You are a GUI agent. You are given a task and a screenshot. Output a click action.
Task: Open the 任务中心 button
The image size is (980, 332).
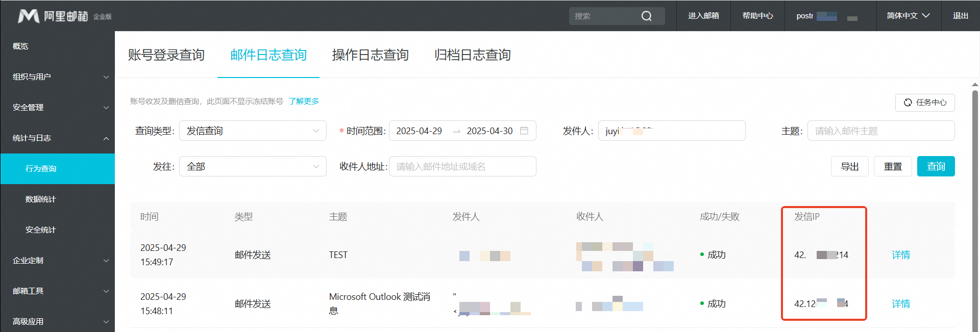[925, 103]
